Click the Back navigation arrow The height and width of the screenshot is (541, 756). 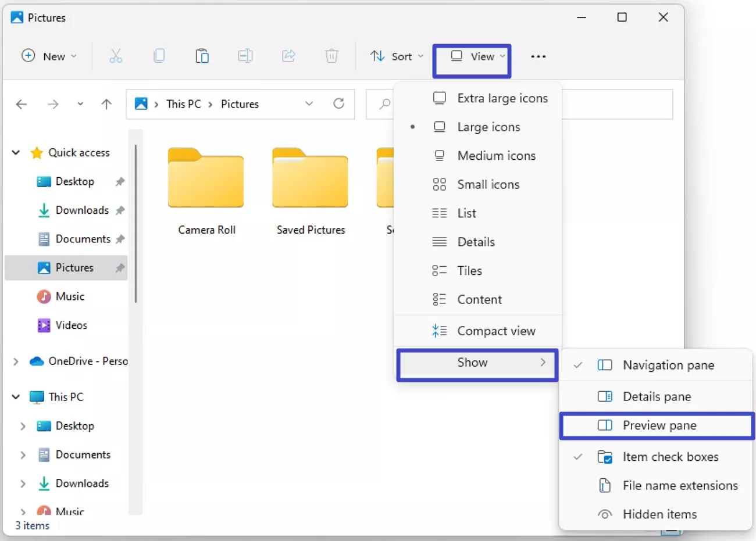pyautogui.click(x=22, y=104)
